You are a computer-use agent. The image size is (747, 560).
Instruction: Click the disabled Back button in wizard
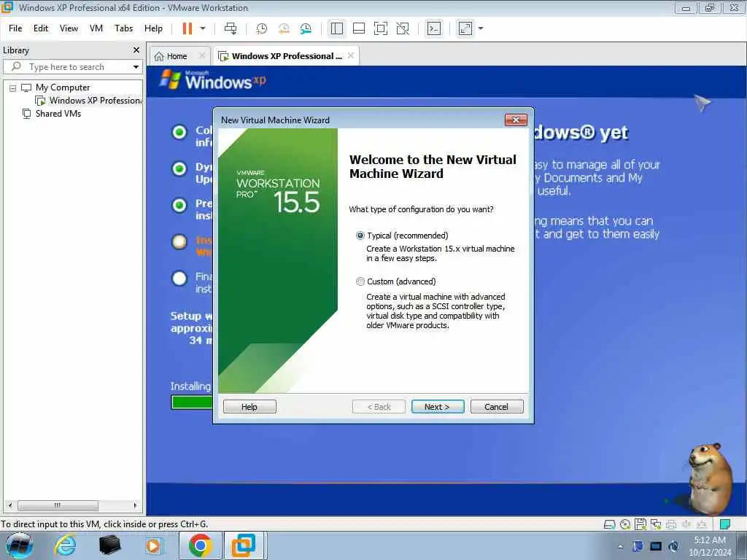pos(379,407)
